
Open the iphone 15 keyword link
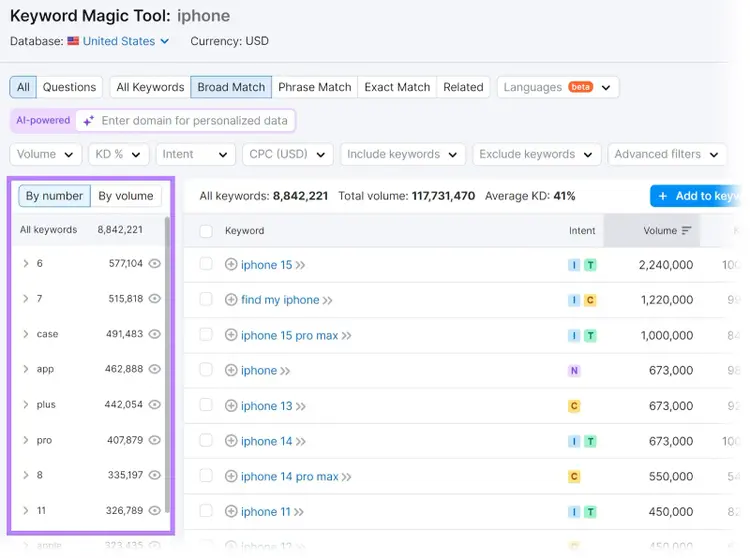[266, 265]
